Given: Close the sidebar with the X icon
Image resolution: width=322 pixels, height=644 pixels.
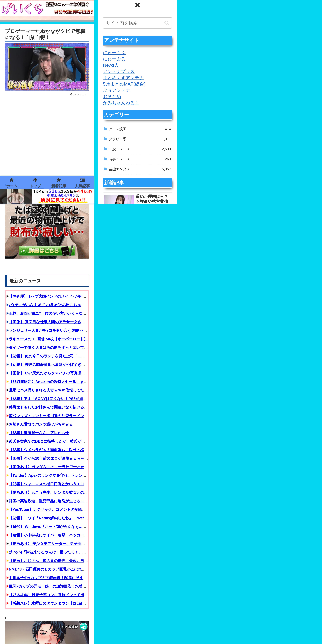Looking at the screenshot, I should tap(137, 5).
